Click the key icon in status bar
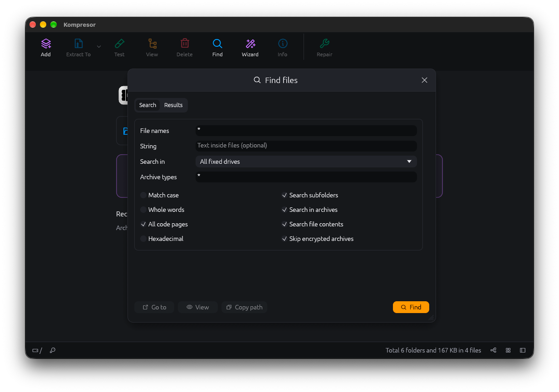The width and height of the screenshot is (559, 392). (x=53, y=350)
